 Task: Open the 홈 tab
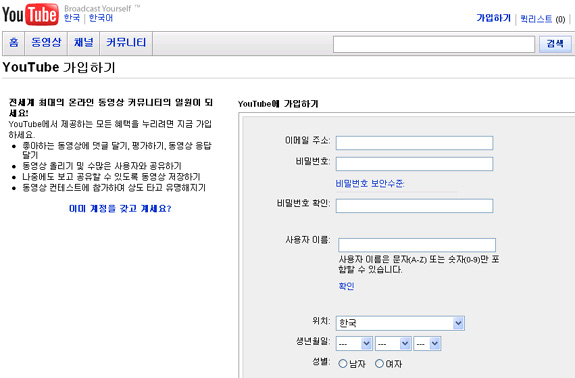point(14,43)
